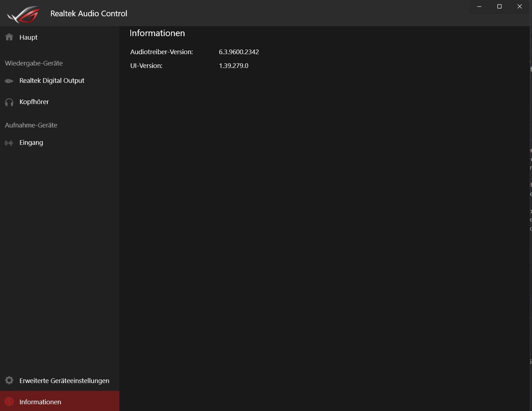
Task: Click driver version value 6.3.9600.2342
Action: tap(239, 52)
